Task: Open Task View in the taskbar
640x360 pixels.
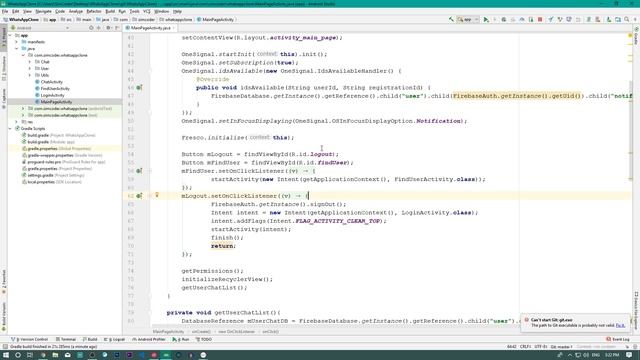Action: [x=30, y=355]
